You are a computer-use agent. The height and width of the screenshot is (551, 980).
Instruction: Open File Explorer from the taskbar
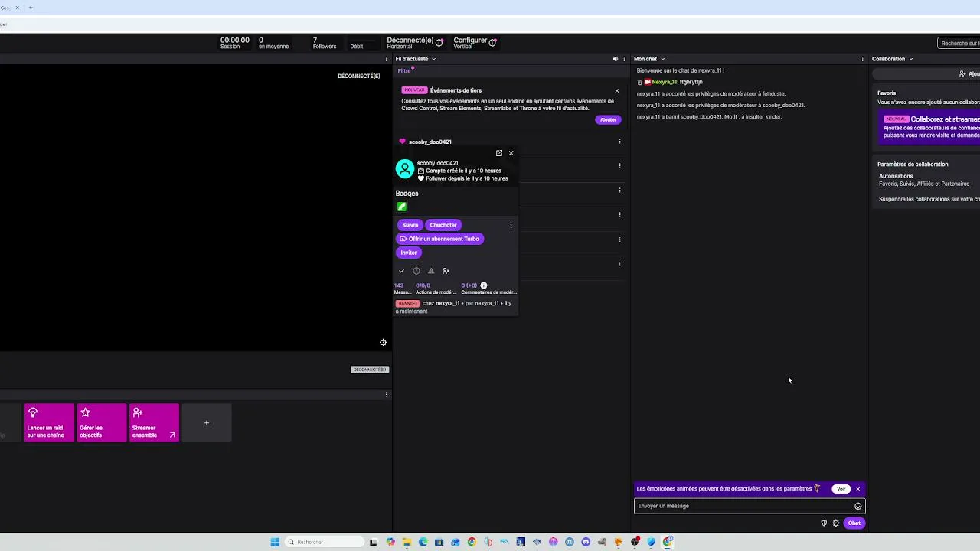[x=407, y=542]
